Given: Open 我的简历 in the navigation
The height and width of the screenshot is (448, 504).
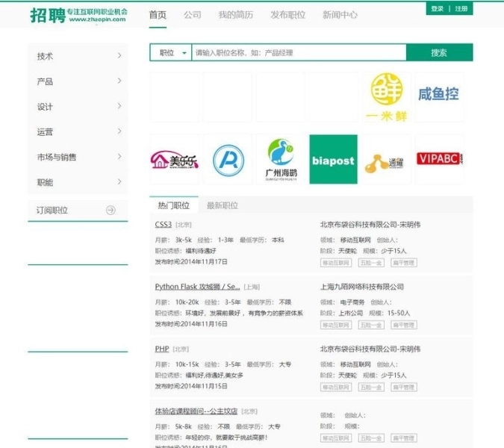Looking at the screenshot, I should pyautogui.click(x=236, y=15).
